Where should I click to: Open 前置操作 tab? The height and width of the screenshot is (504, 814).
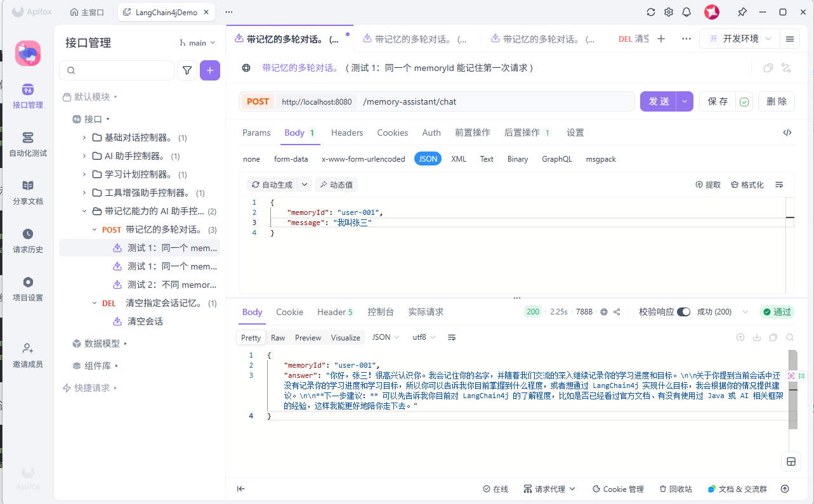click(473, 132)
